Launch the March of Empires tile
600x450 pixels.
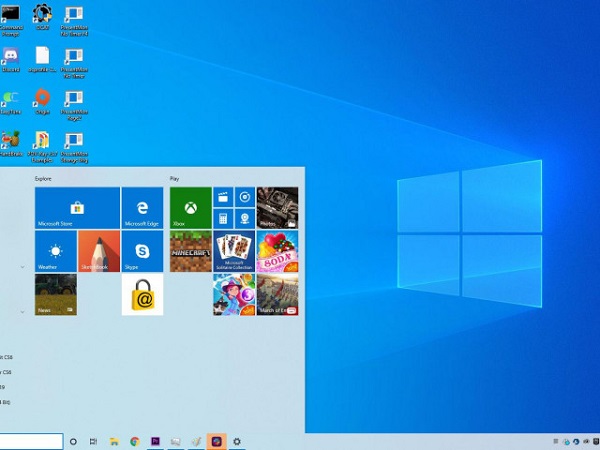(x=277, y=294)
